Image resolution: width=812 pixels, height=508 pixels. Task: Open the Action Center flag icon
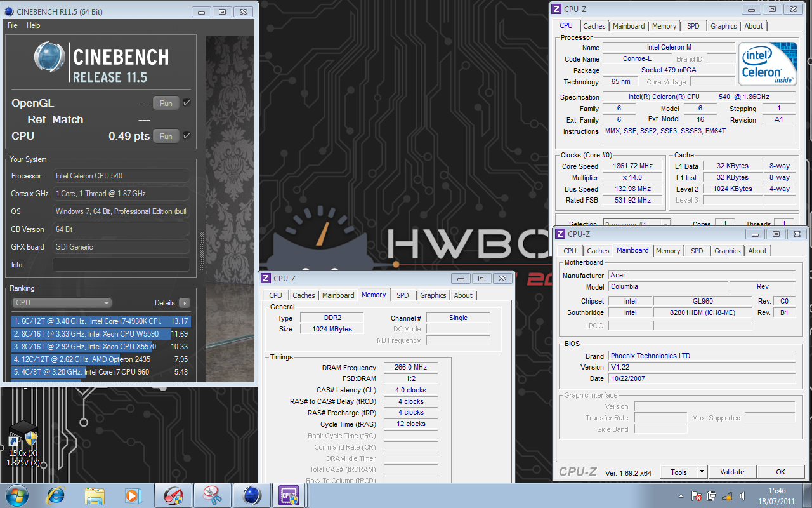tap(696, 496)
